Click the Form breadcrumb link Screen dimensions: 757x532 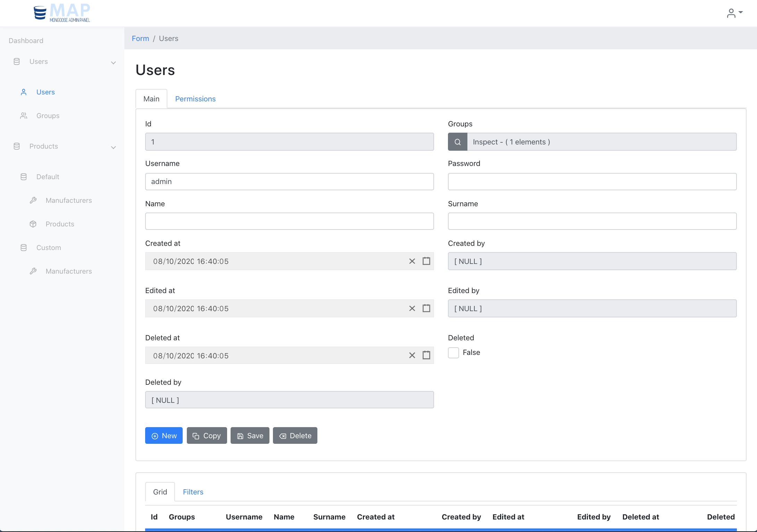pyautogui.click(x=140, y=39)
